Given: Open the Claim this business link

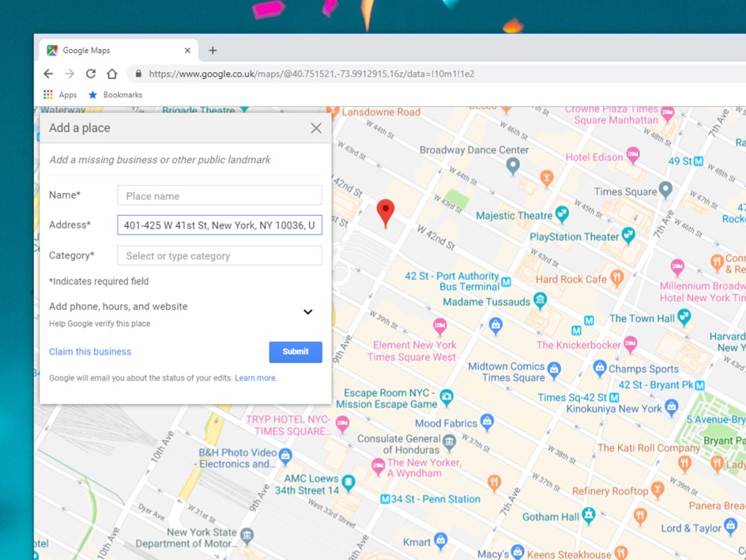Looking at the screenshot, I should [x=89, y=351].
